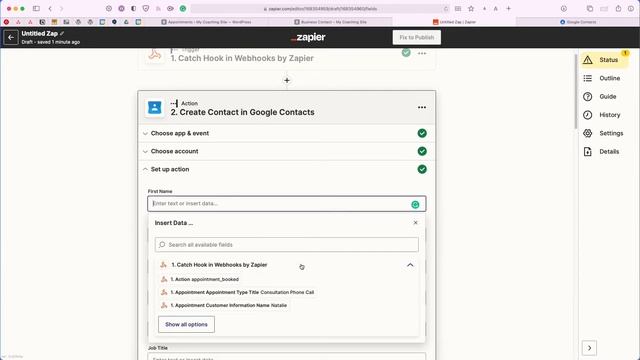This screenshot has height=360, width=640.
Task: Bookmark the page with the star icon
Action: click(x=471, y=9)
